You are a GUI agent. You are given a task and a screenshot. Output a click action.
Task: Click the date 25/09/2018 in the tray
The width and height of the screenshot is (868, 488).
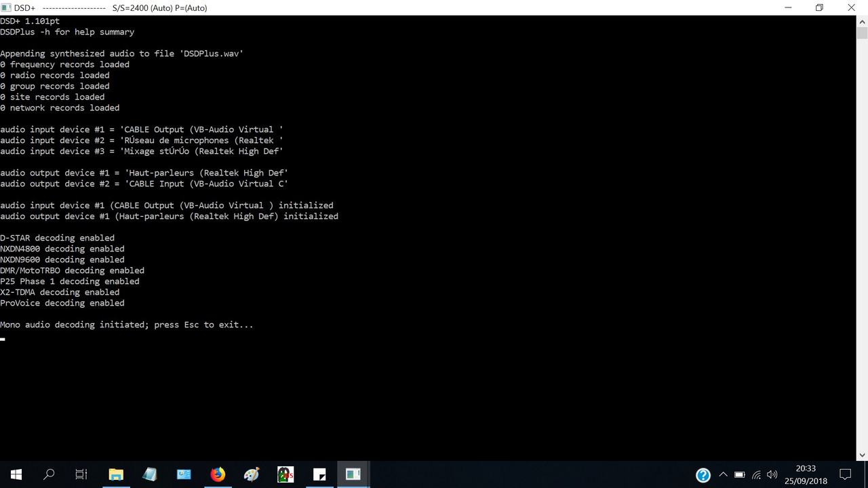806,481
